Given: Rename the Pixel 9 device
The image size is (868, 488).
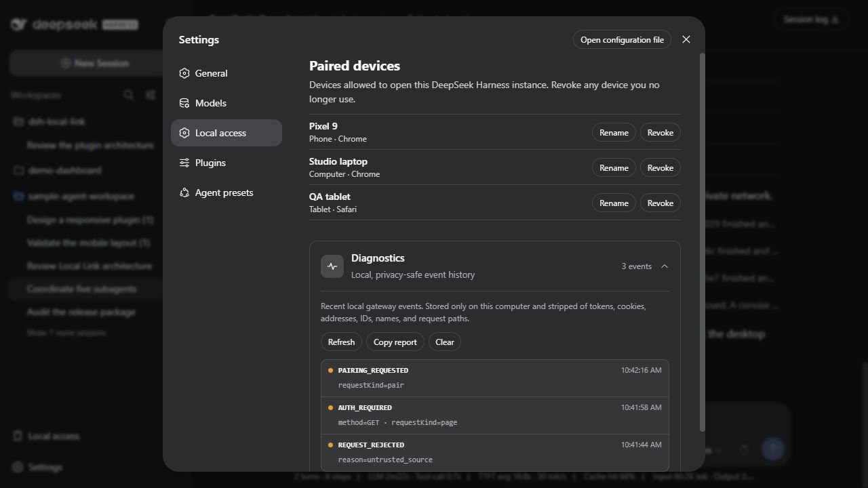Looking at the screenshot, I should (614, 132).
